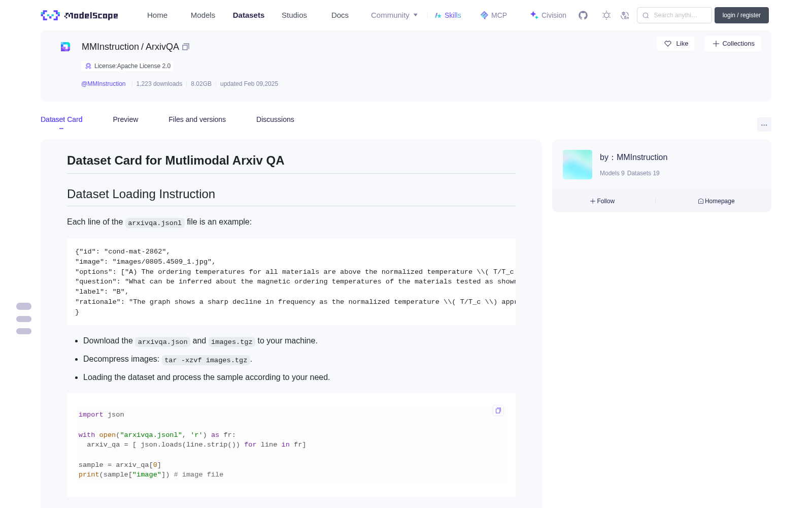This screenshot has width=812, height=508.
Task: Copy the Python code snippet
Action: pos(498,410)
